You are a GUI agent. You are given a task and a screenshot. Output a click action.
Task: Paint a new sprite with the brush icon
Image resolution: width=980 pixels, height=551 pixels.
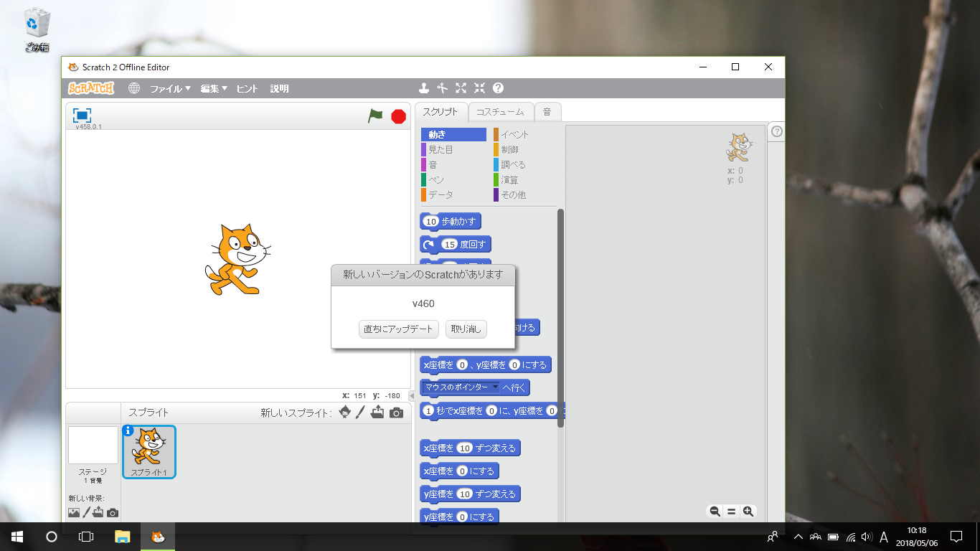(x=360, y=413)
